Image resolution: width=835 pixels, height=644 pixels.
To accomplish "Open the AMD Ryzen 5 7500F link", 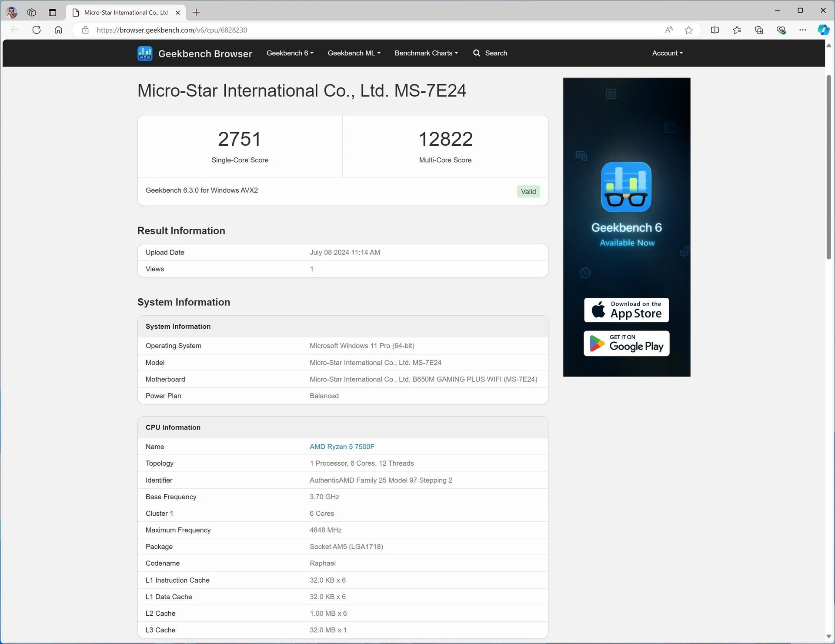I will click(342, 447).
